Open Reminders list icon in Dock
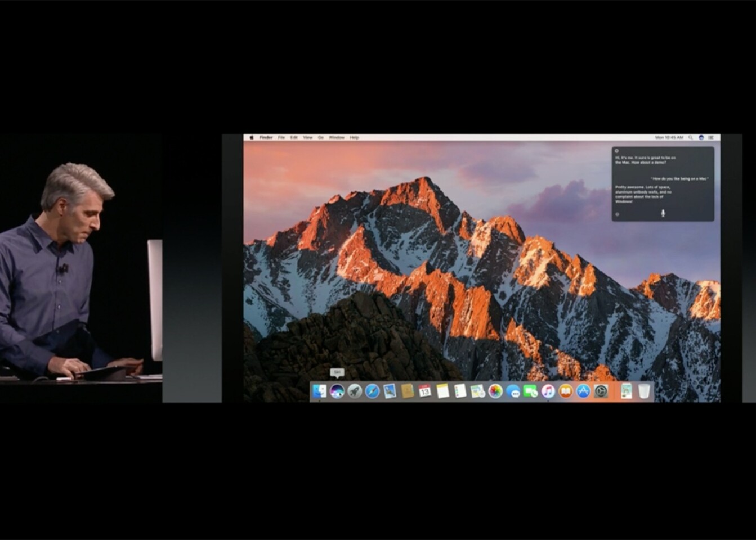 tap(460, 391)
